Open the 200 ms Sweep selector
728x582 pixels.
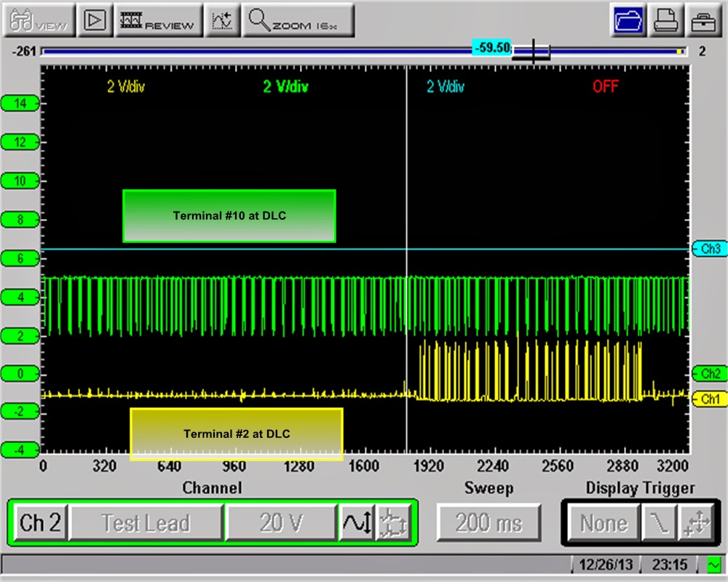[x=488, y=522]
